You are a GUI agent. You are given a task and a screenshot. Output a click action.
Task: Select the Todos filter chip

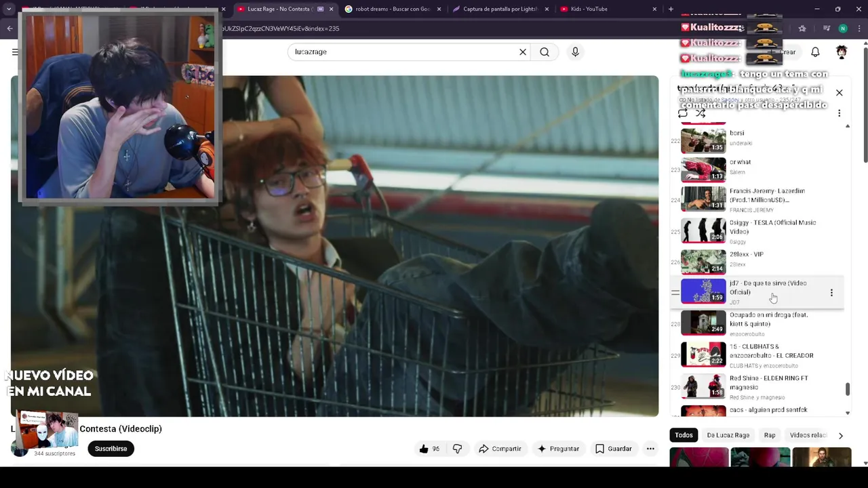coord(684,435)
